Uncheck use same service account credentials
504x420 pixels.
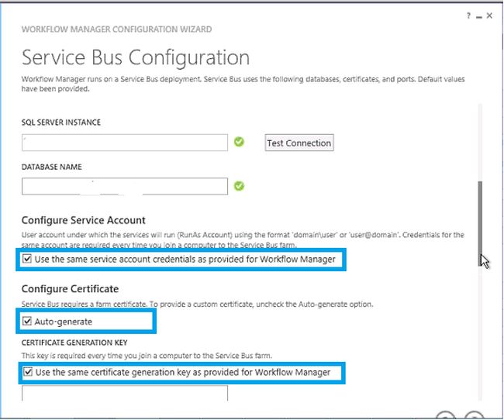coord(29,260)
